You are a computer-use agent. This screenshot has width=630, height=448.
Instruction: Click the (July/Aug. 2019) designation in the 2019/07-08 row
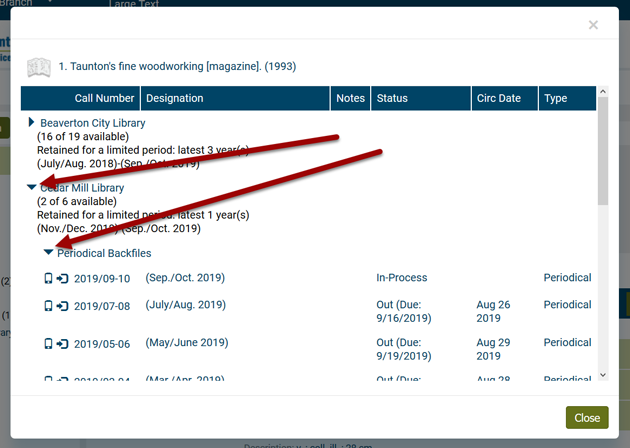[186, 305]
